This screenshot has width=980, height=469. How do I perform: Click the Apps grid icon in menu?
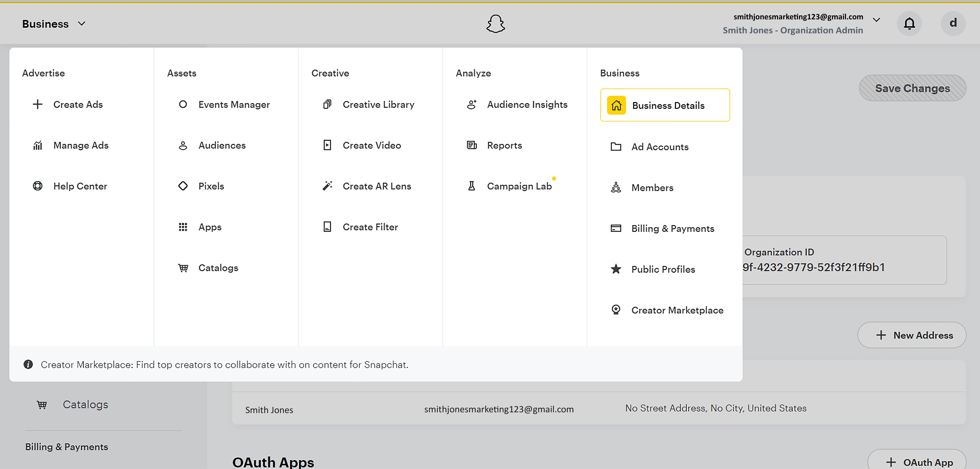point(183,227)
